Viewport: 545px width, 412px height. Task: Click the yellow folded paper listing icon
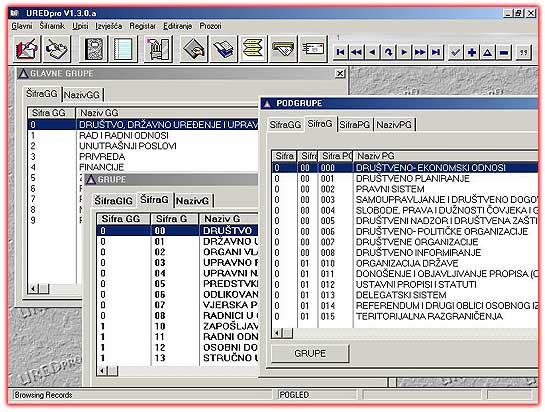(x=254, y=49)
